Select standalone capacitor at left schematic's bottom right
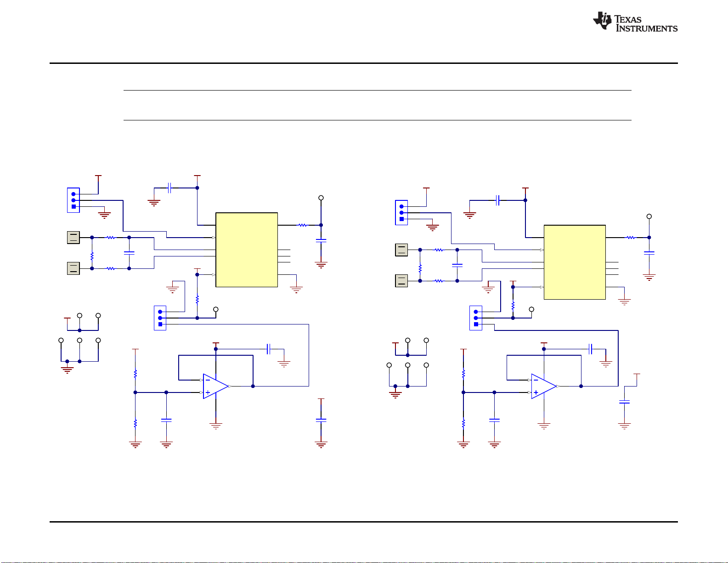Viewport: 728px width, 563px height. [321, 420]
